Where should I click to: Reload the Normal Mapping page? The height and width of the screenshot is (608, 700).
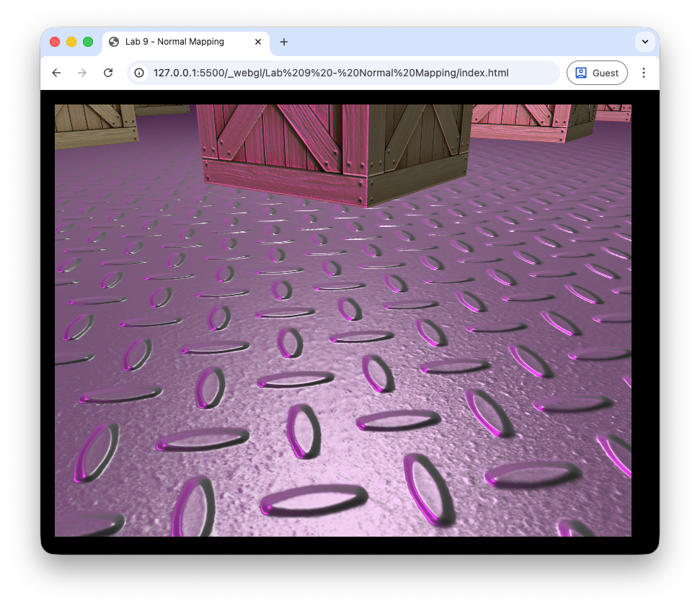click(x=108, y=73)
